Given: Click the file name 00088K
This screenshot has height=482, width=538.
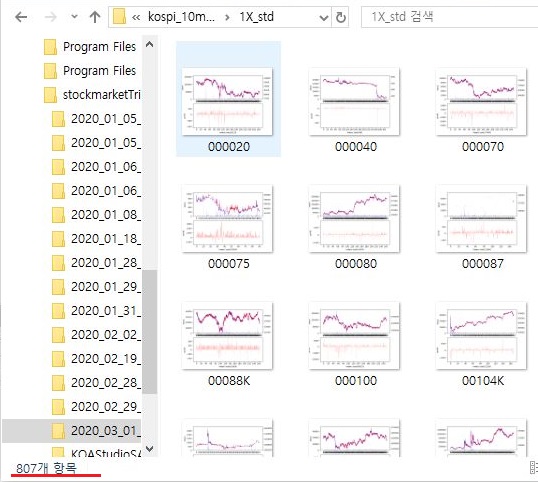Looking at the screenshot, I should pyautogui.click(x=229, y=381).
